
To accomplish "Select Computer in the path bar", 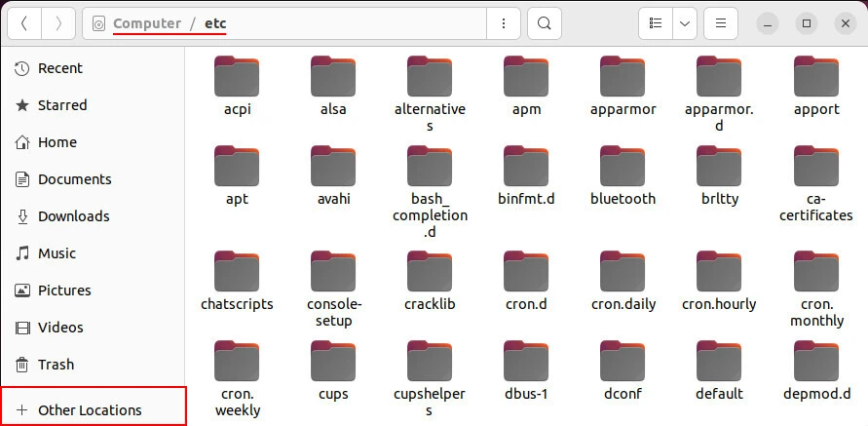I will point(146,23).
